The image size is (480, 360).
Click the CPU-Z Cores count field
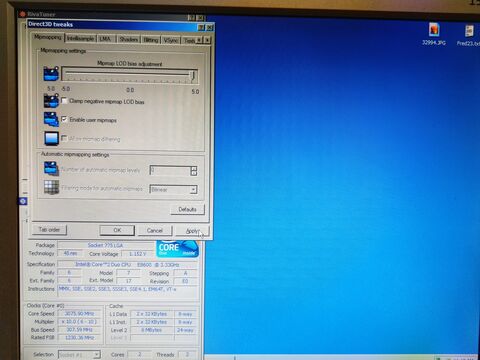139,354
